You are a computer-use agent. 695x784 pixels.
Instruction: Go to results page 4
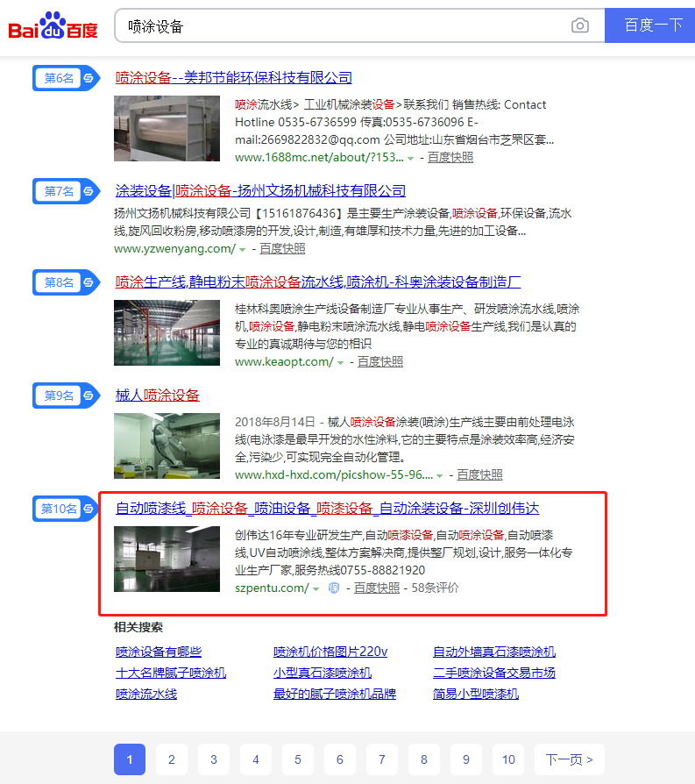pyautogui.click(x=256, y=759)
